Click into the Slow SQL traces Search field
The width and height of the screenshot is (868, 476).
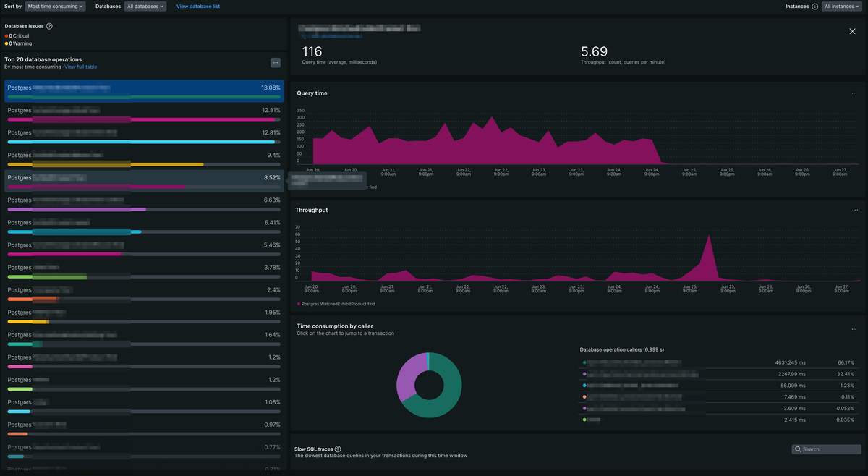[827, 449]
